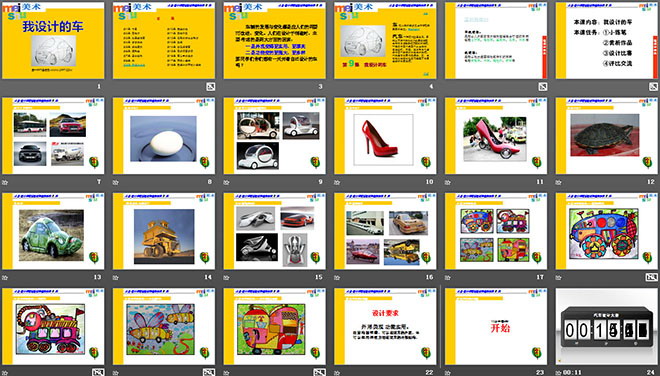Click the hidden-slide icon of the bee cars drawing
This screenshot has height=376, width=660.
[x=209, y=372]
